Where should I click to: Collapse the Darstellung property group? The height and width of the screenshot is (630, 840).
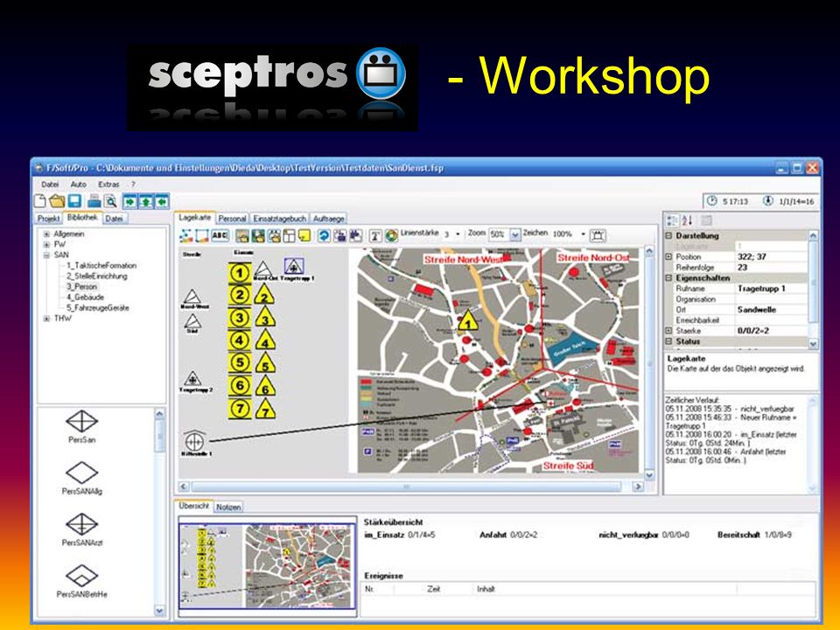(x=668, y=235)
